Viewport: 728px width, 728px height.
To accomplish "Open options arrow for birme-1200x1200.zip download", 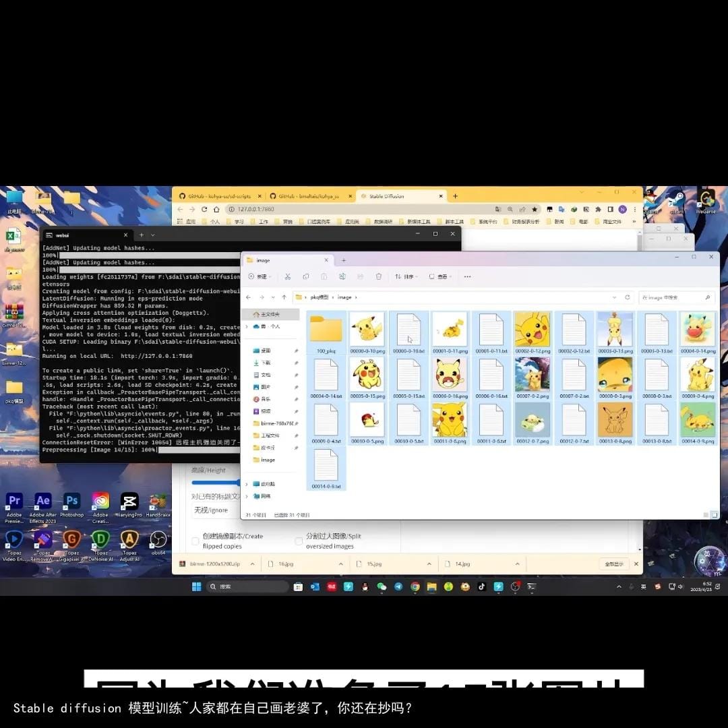I will point(253,564).
